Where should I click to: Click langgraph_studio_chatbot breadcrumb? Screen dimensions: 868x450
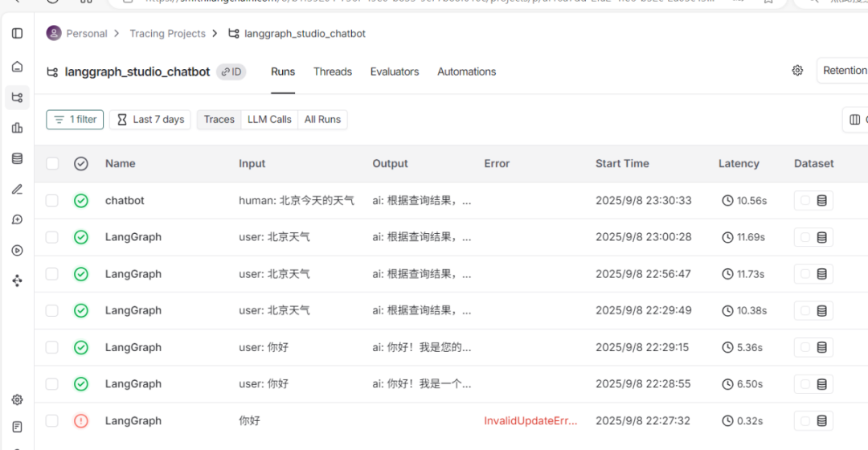click(305, 33)
